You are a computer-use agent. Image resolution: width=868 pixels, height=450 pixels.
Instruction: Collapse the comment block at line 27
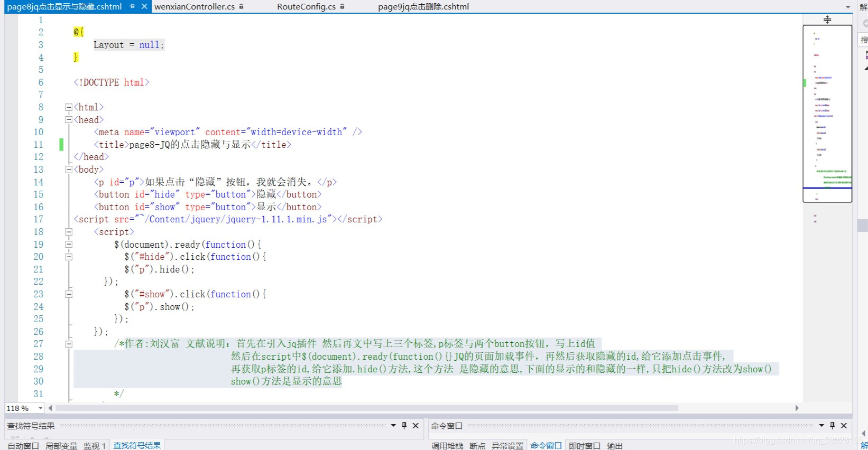point(69,344)
